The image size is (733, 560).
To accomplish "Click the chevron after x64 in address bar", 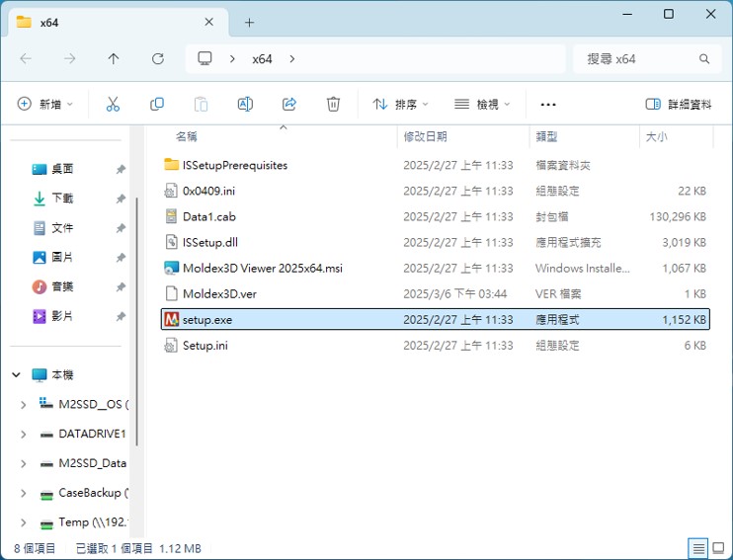I will (x=292, y=59).
